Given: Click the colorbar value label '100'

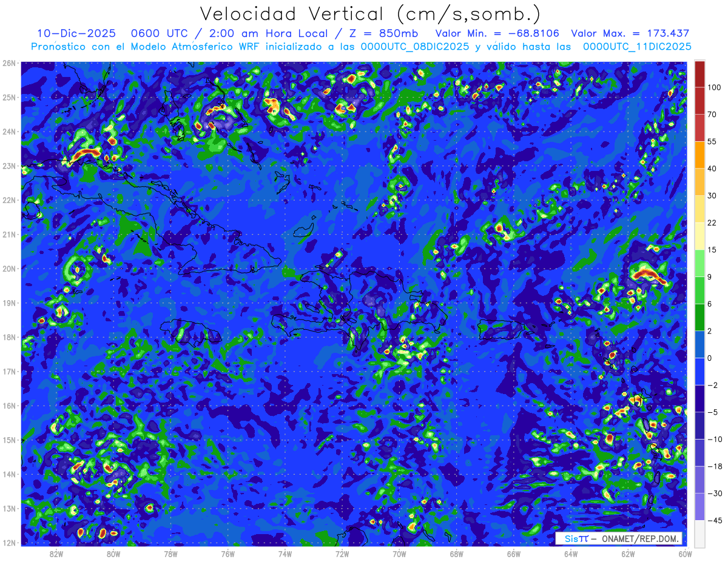Looking at the screenshot, I should click(x=714, y=87).
